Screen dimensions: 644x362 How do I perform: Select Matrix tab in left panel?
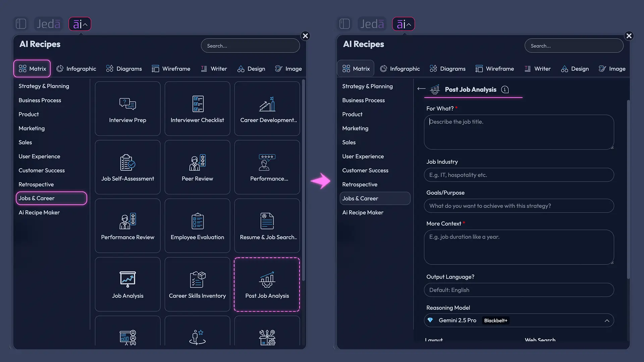point(32,69)
